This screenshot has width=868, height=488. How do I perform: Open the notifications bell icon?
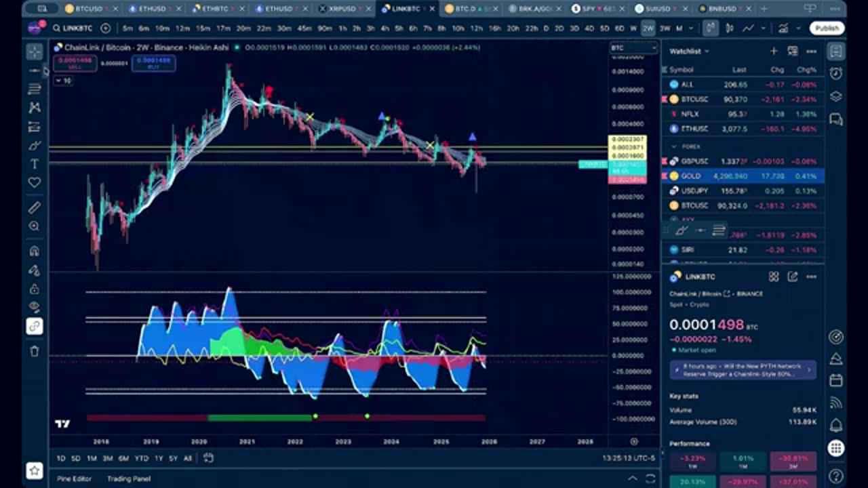pos(836,426)
